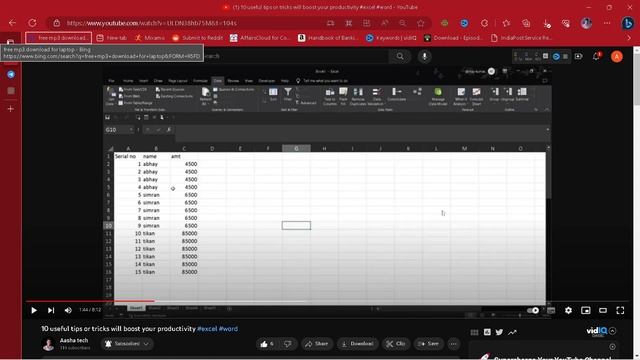Skip to the next video
This screenshot has width=640, height=360.
click(51, 311)
